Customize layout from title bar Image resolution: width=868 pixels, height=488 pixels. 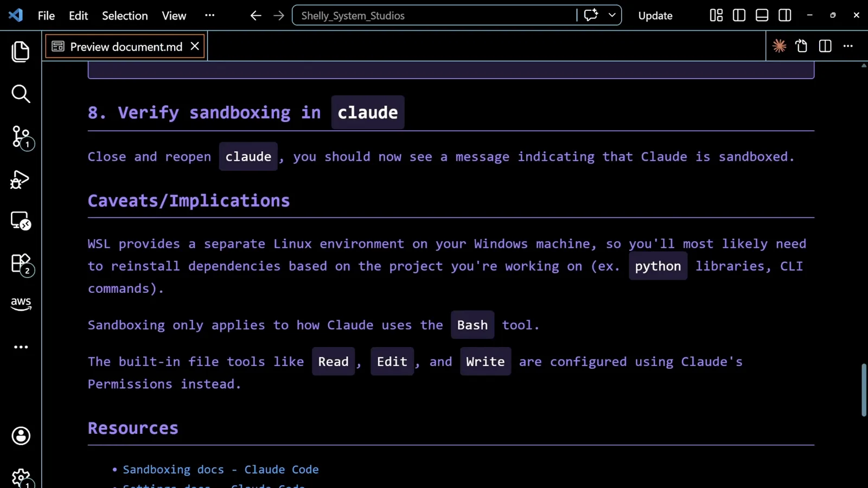coord(716,15)
